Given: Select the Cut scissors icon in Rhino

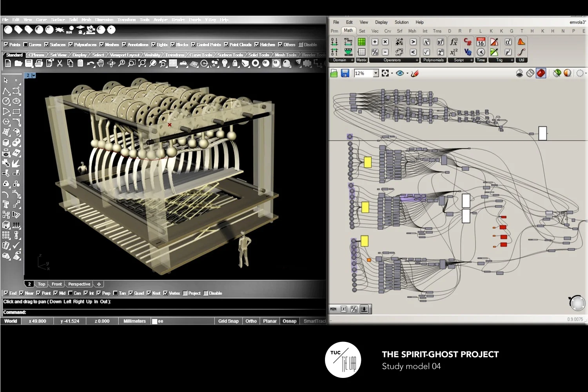Looking at the screenshot, I should pos(60,63).
